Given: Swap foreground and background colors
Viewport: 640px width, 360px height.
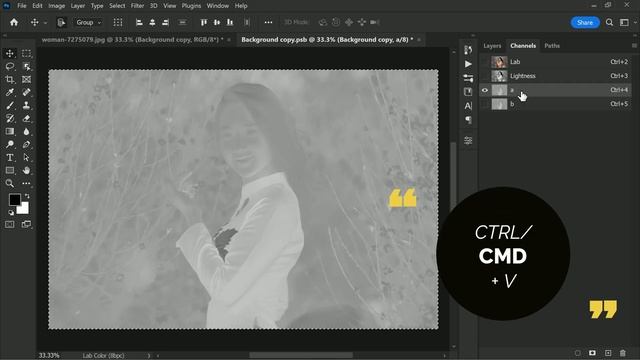Looking at the screenshot, I should (27, 196).
